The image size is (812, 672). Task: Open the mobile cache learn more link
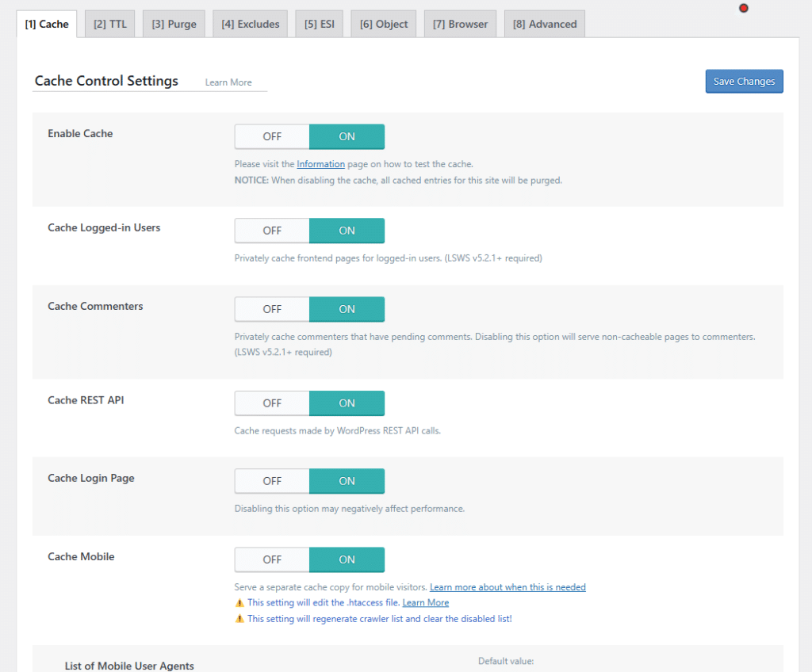coord(507,587)
